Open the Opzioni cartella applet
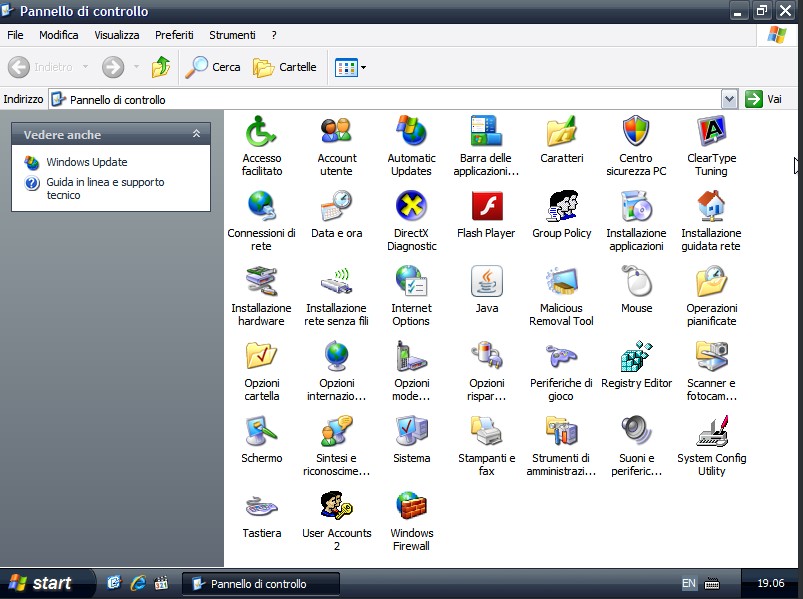Image resolution: width=803 pixels, height=599 pixels. [261, 371]
